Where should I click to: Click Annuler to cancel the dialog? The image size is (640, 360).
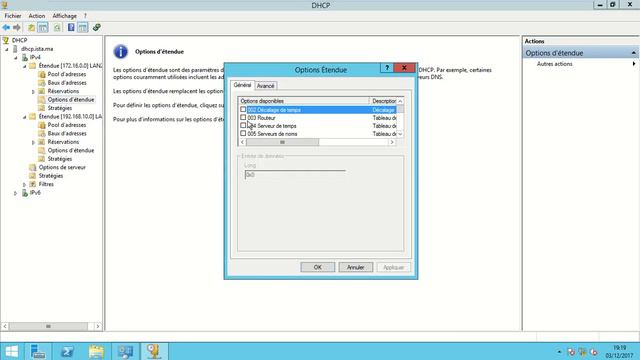(x=356, y=267)
